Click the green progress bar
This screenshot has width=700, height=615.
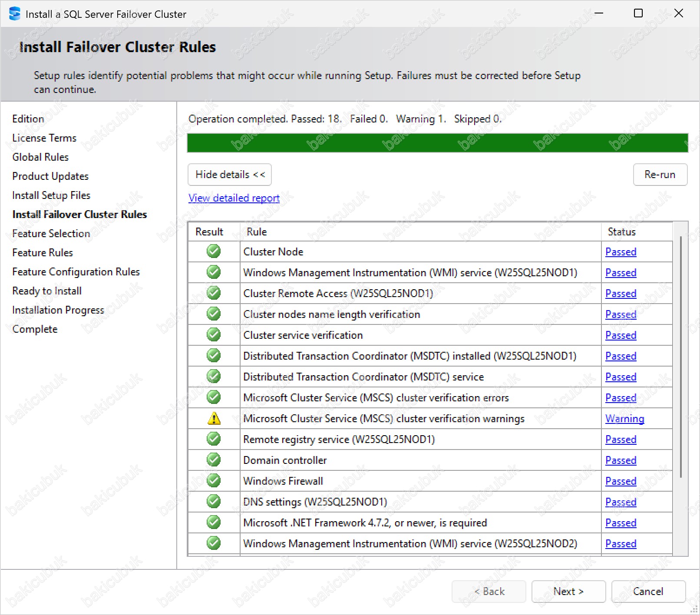[437, 143]
